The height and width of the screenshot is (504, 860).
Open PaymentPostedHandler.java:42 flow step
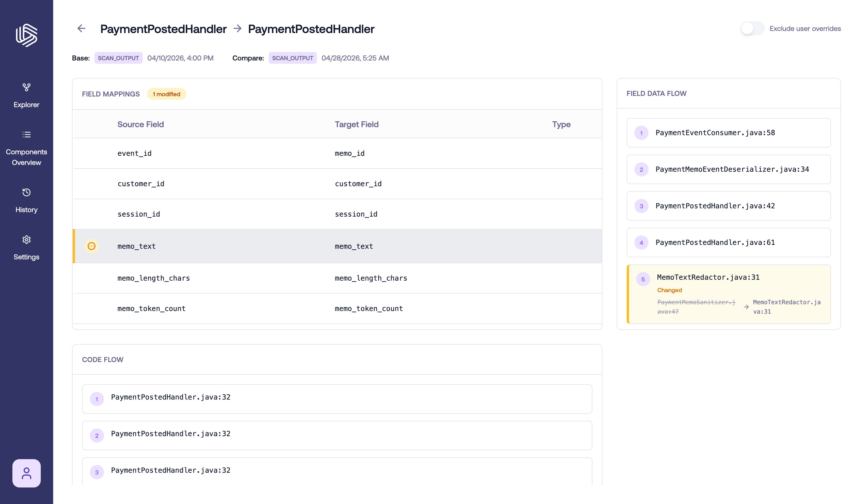(x=729, y=206)
